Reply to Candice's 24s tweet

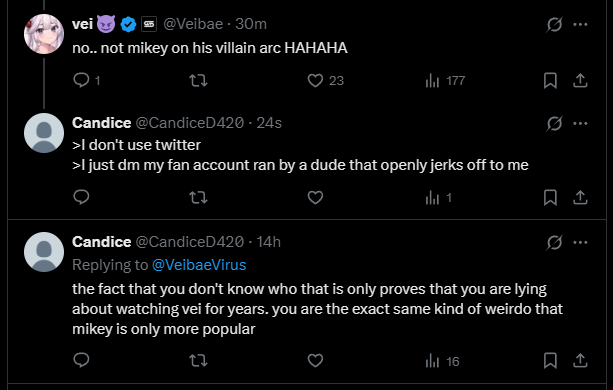[x=81, y=197]
